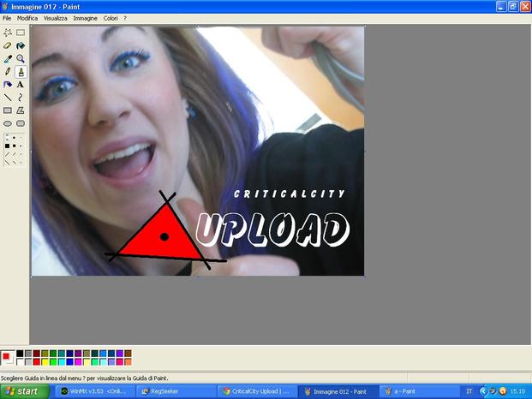Select the Magnifier tool
Screen dimensions: 532x399
coord(21,58)
